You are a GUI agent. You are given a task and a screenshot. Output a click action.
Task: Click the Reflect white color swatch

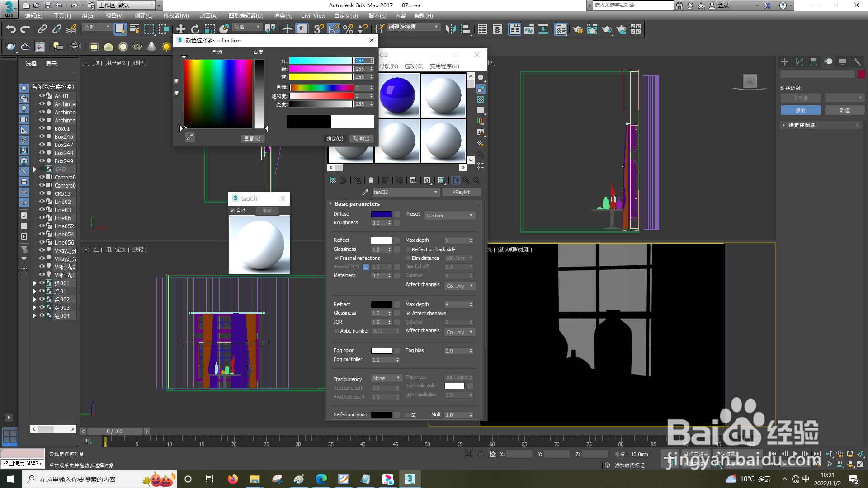[x=382, y=241]
